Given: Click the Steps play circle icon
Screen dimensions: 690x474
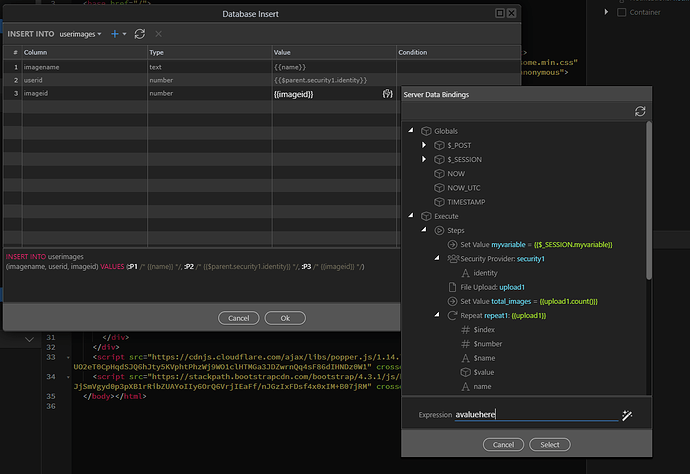Looking at the screenshot, I should coord(439,230).
